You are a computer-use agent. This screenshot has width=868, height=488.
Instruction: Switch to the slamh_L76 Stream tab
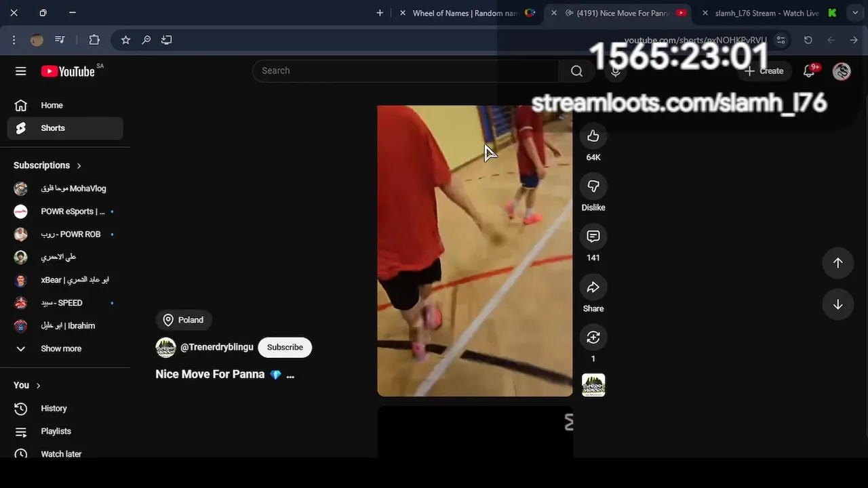766,13
